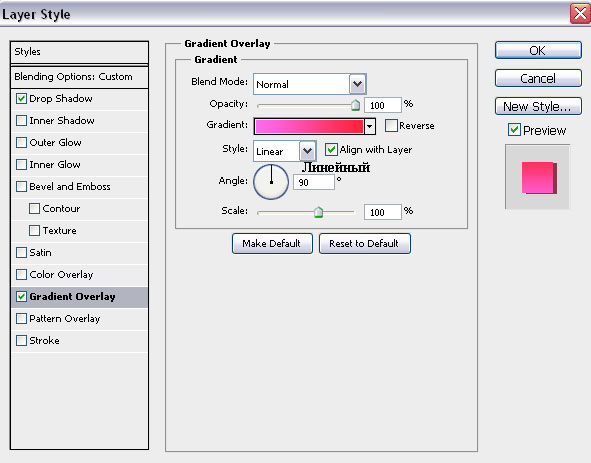Click the OK button
This screenshot has width=591, height=463.
[x=538, y=50]
